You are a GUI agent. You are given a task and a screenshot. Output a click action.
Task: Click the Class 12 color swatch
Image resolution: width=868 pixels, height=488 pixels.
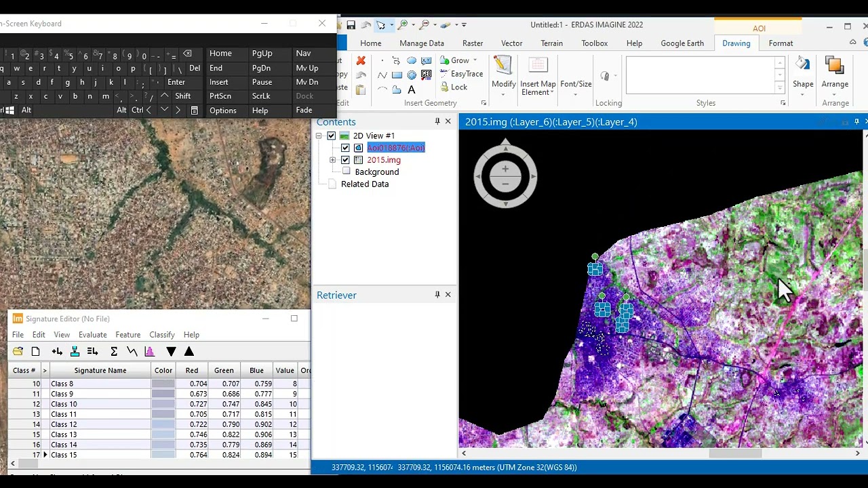coord(163,424)
